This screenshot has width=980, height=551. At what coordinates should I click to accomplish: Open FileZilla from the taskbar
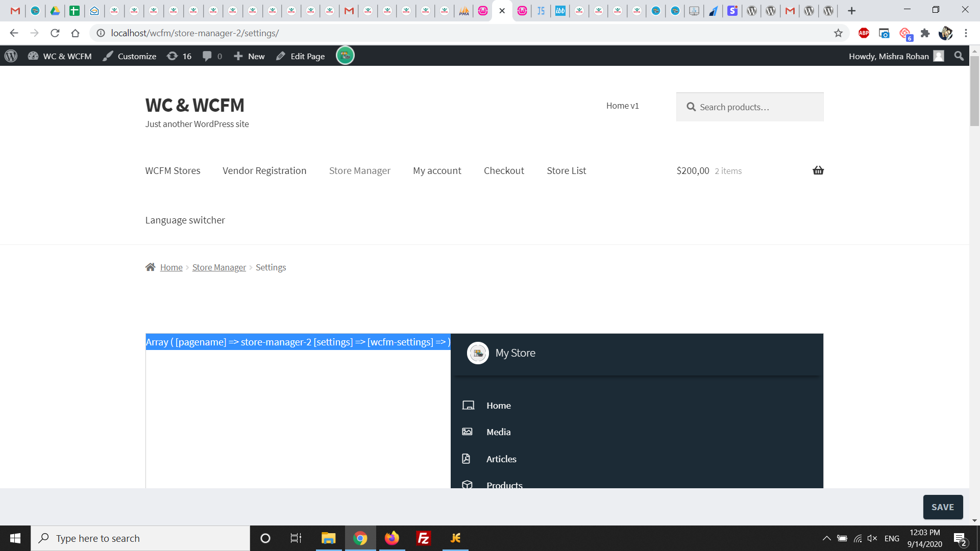coord(424,538)
